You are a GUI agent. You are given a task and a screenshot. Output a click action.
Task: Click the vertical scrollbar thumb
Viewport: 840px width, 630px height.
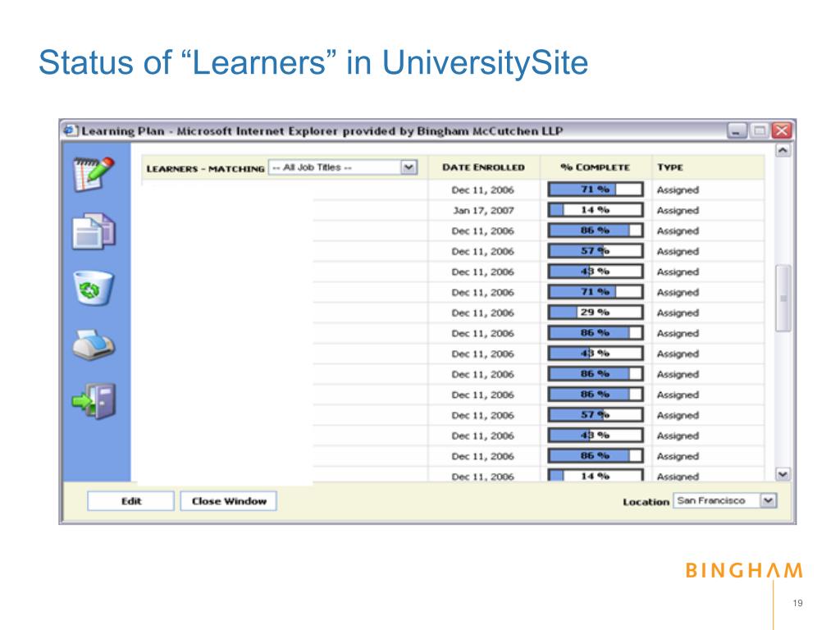click(x=783, y=298)
